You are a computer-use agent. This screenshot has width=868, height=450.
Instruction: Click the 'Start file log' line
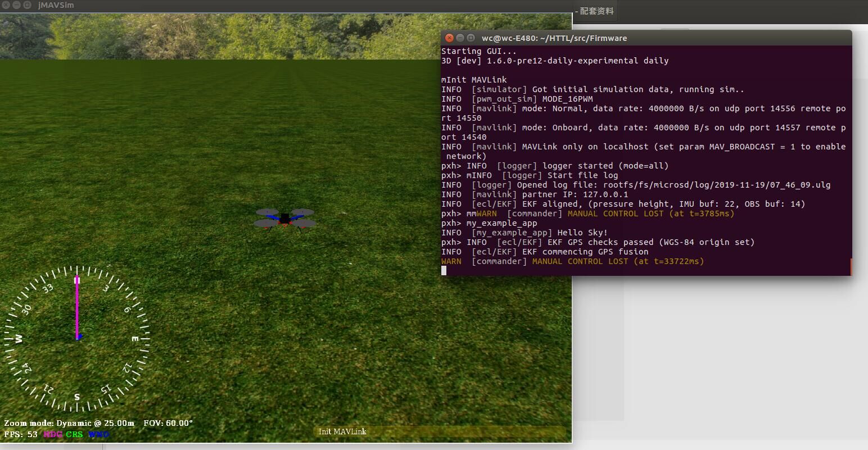pyautogui.click(x=530, y=175)
